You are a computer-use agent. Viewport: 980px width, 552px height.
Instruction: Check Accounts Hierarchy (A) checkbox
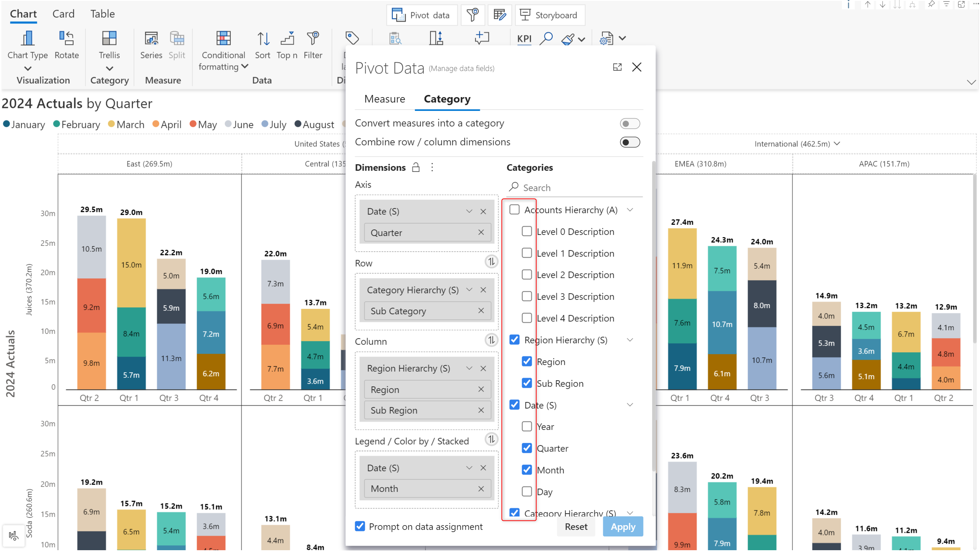coord(514,210)
